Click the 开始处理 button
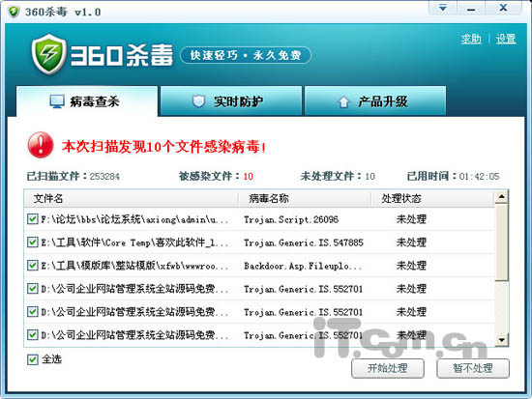The width and height of the screenshot is (532, 399). click(388, 368)
